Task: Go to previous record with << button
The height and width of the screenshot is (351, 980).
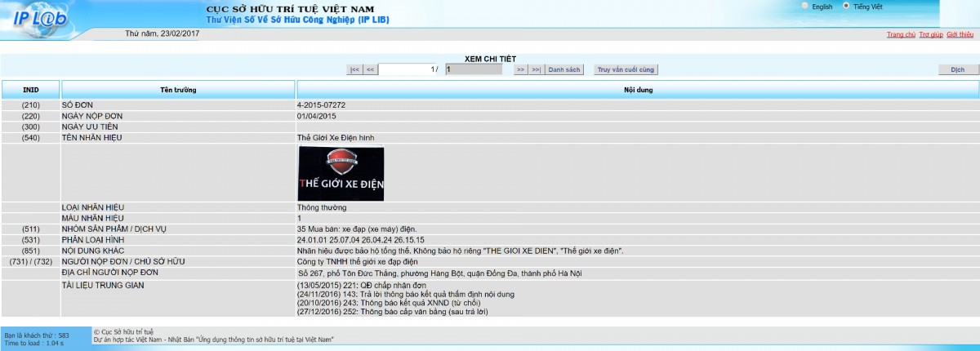Action: (x=370, y=69)
